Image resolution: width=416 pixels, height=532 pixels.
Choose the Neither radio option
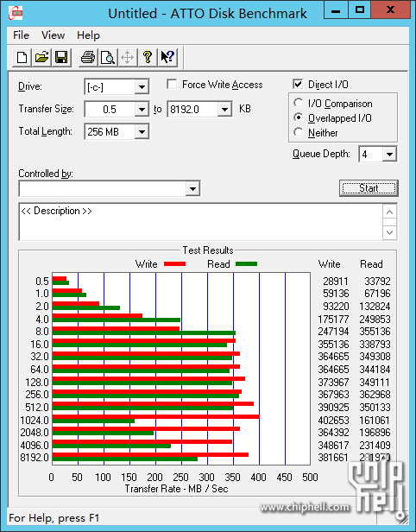pos(299,132)
